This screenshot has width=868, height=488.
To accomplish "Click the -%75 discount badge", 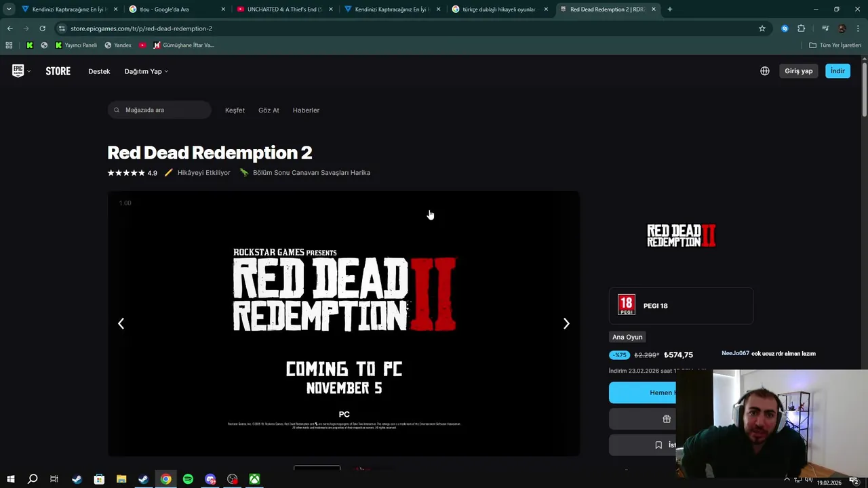I will 620,355.
